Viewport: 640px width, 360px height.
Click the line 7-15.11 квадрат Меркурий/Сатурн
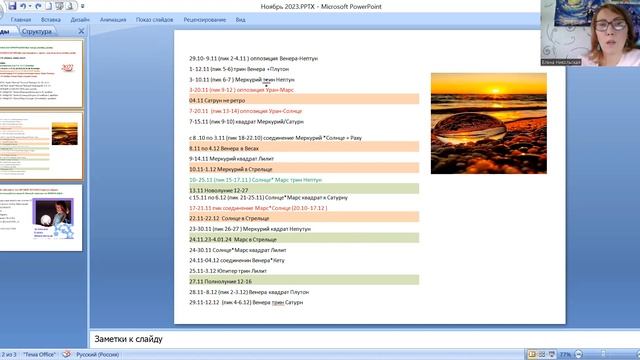(x=246, y=122)
